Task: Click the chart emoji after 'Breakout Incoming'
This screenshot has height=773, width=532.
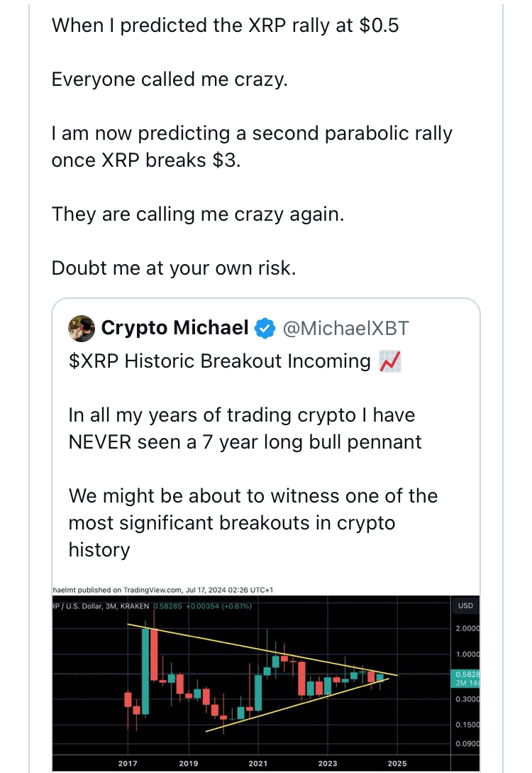Action: [390, 361]
